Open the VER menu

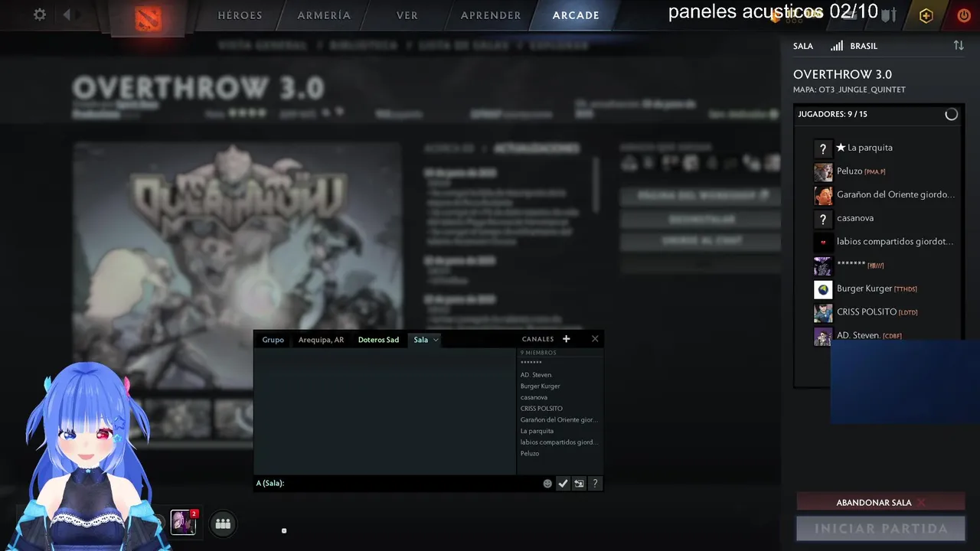pyautogui.click(x=407, y=15)
